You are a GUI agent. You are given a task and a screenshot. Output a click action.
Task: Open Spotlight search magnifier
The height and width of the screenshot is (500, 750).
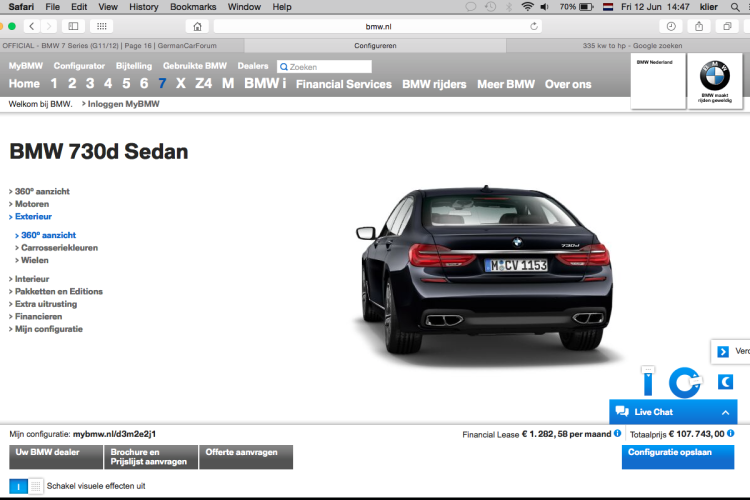click(x=735, y=7)
